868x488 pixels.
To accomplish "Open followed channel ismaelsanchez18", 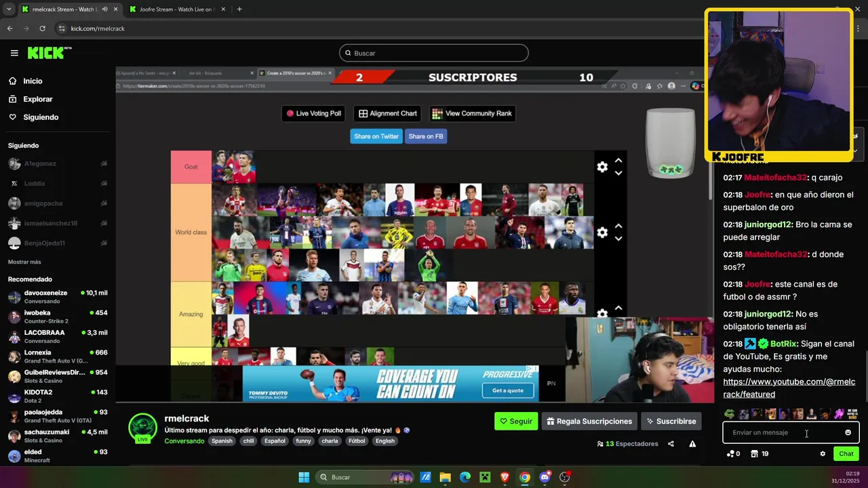I will point(58,223).
